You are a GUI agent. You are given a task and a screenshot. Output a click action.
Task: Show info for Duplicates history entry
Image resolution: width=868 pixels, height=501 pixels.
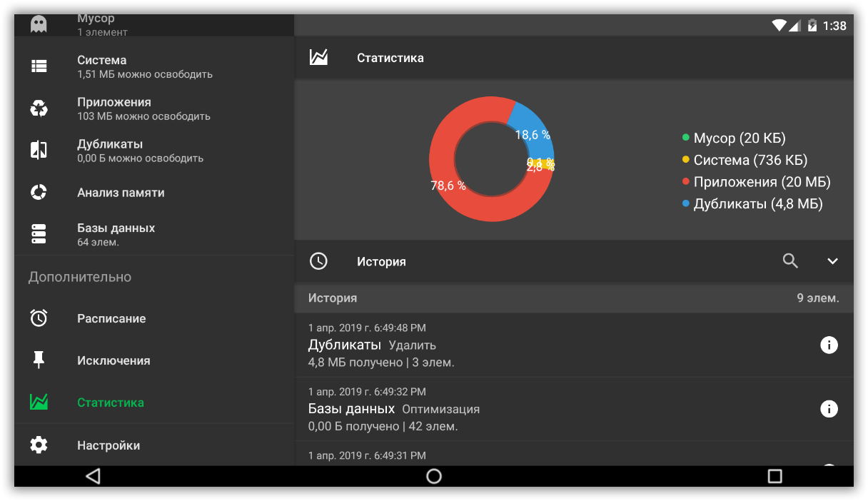click(829, 345)
